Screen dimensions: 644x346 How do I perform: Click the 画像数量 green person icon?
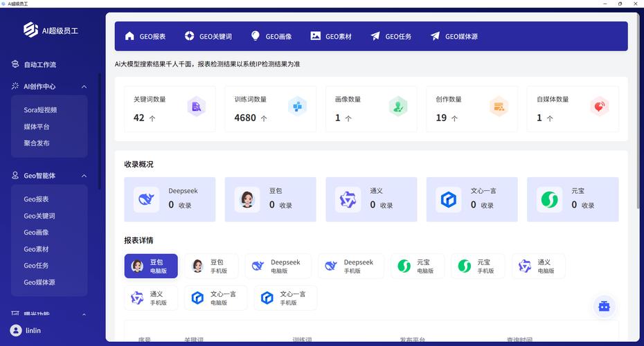(x=398, y=107)
